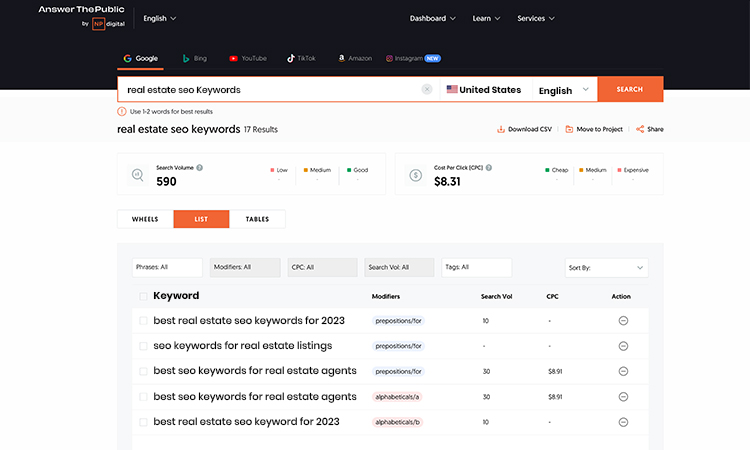750x450 pixels.
Task: Click the warning icon beside the 1-2 words tip
Action: [122, 111]
